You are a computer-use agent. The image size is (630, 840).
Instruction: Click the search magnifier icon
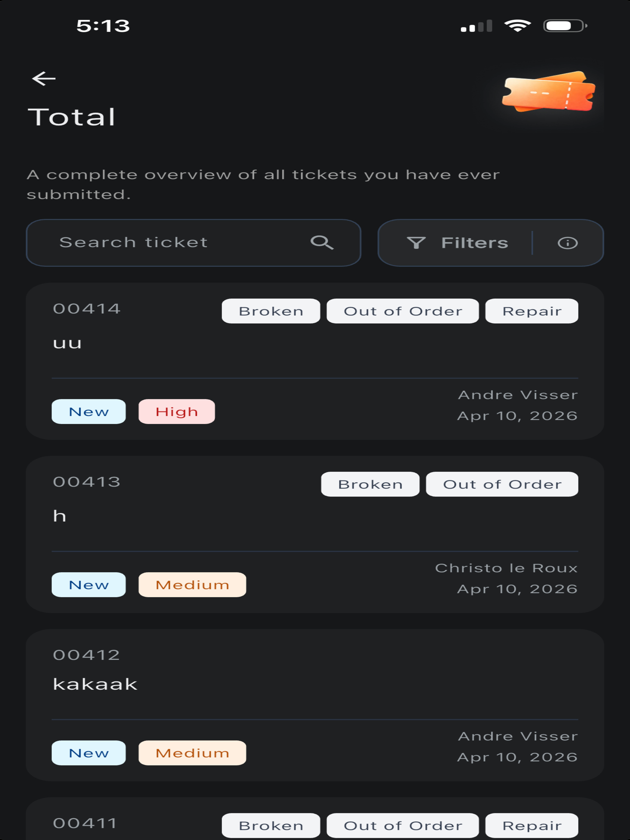coord(322,243)
